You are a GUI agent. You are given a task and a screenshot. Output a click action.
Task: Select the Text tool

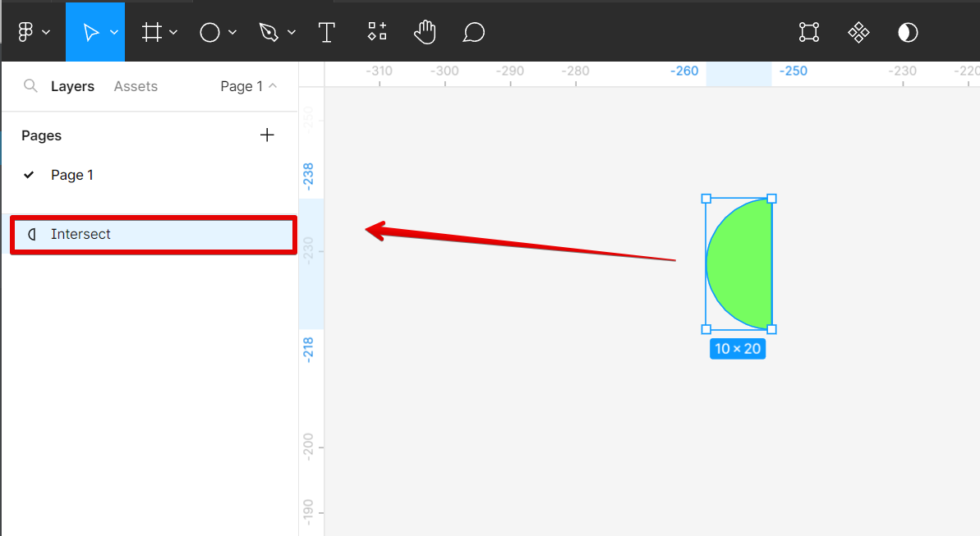[x=327, y=32]
